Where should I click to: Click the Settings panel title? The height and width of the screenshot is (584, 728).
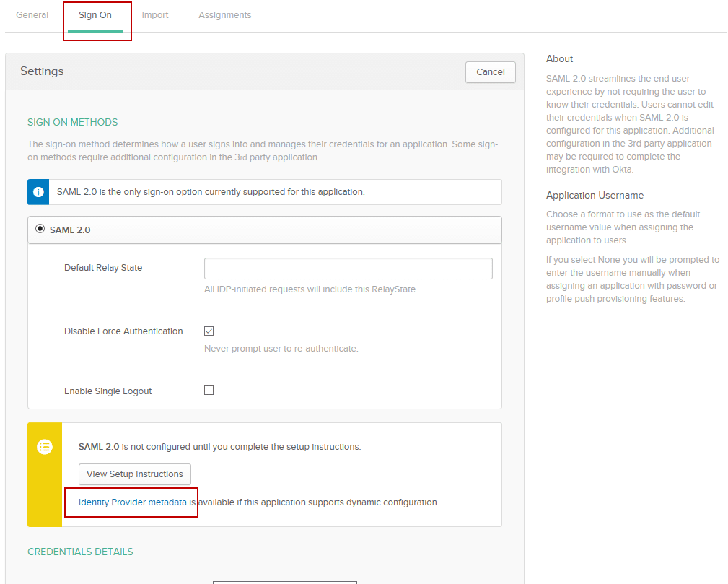[42, 71]
